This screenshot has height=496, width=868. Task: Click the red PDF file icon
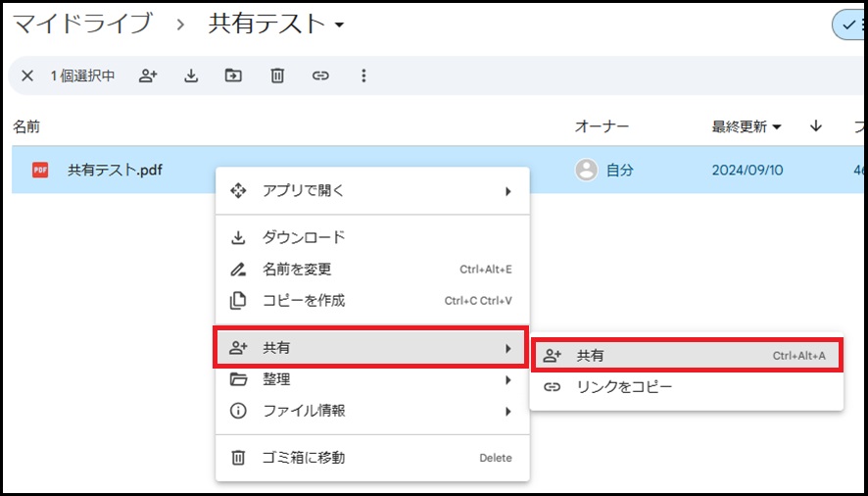(x=40, y=170)
